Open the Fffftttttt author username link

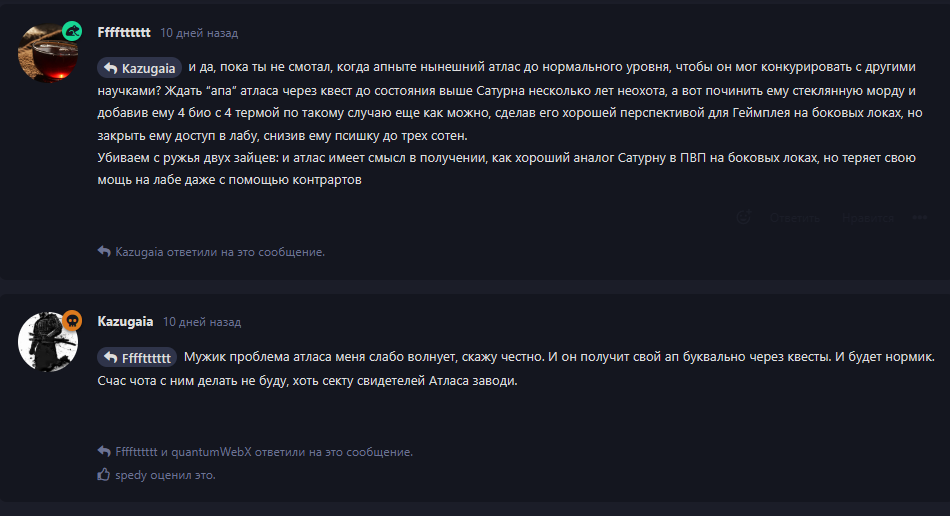coord(124,33)
